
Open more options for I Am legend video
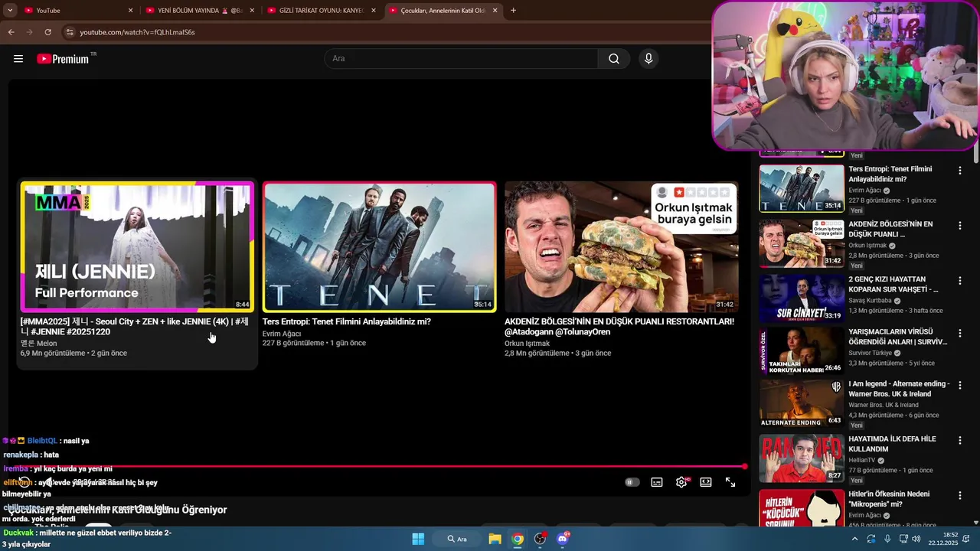tap(959, 386)
